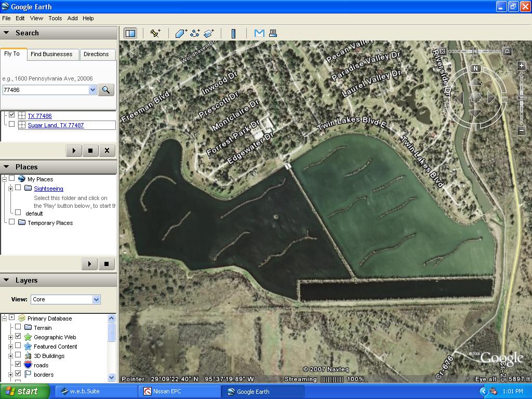Click the zoom in plus button
Viewport: 532px width, 399px height.
point(522,66)
